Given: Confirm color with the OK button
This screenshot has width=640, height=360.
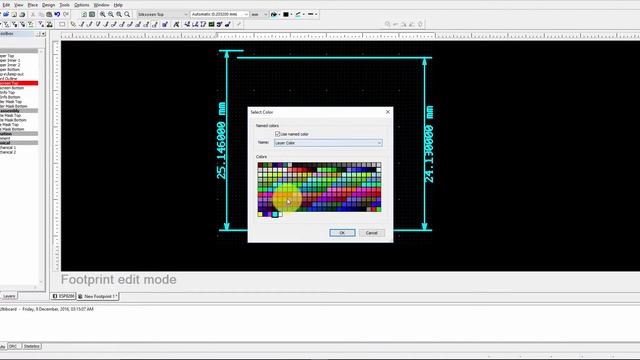Looking at the screenshot, I should click(x=342, y=233).
